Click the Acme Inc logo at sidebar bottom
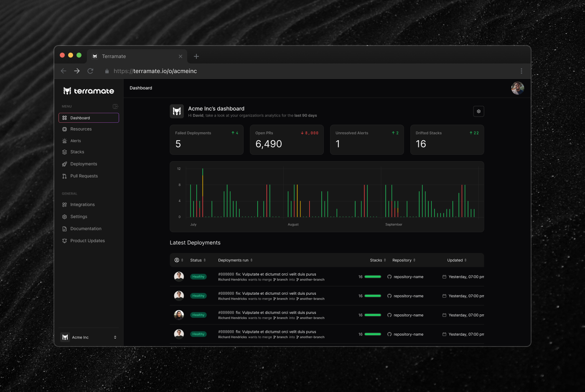 [x=65, y=337]
